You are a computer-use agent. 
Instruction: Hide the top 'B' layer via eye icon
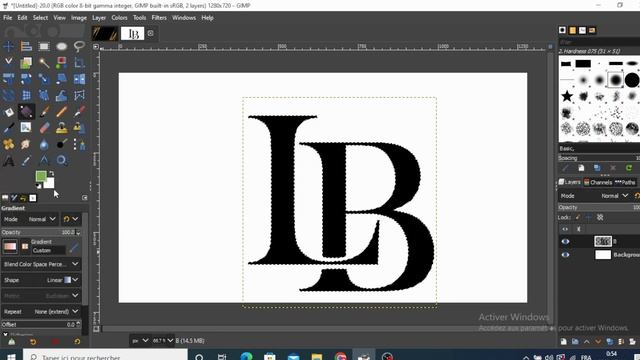click(565, 242)
